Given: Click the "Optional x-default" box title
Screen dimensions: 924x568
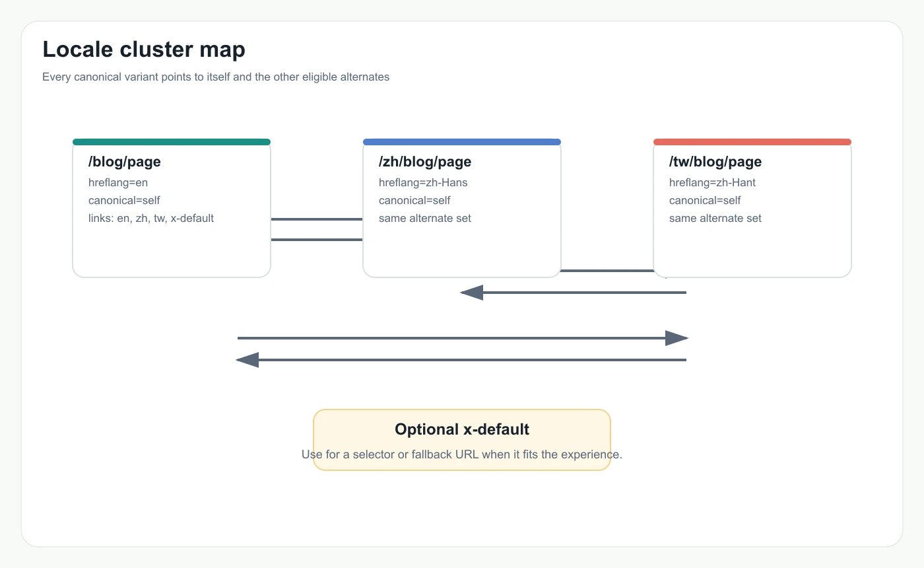Looking at the screenshot, I should pos(462,429).
